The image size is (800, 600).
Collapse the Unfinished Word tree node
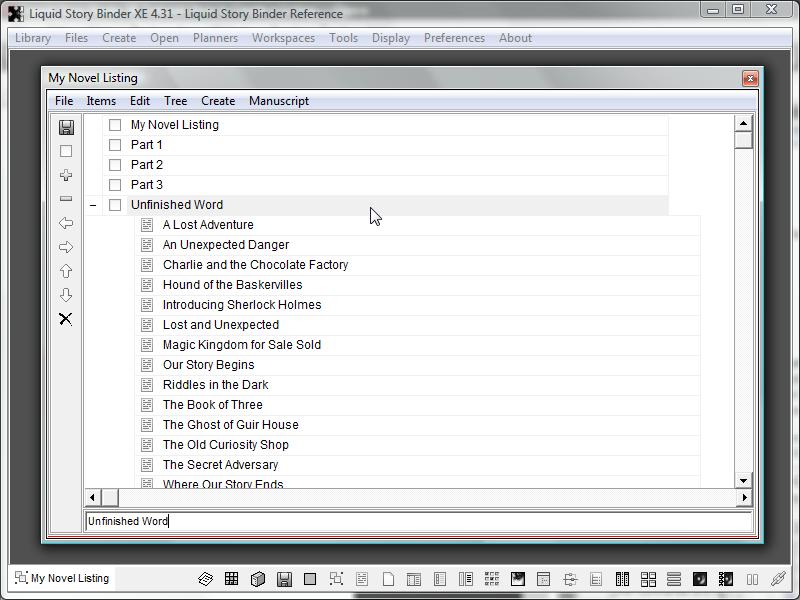93,205
